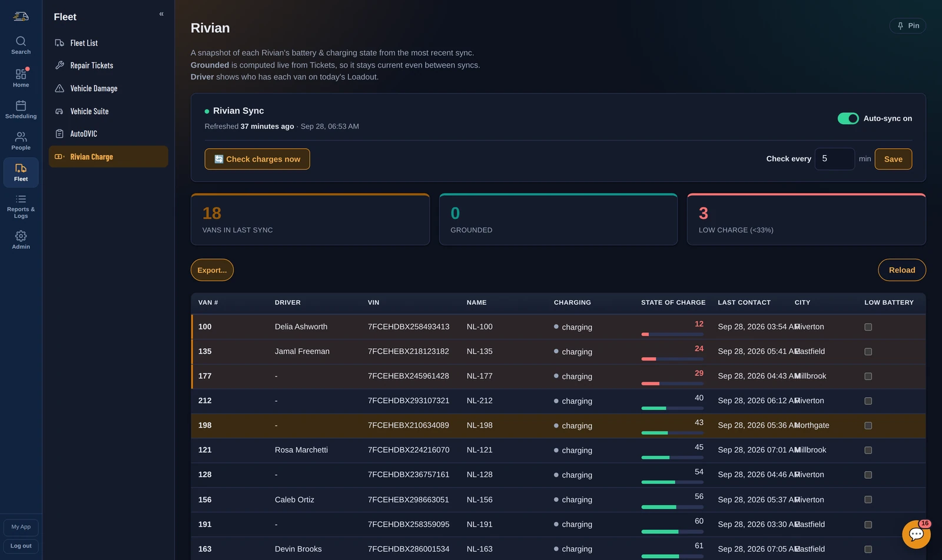Open Fleet List
The width and height of the screenshot is (942, 560).
(108, 43)
